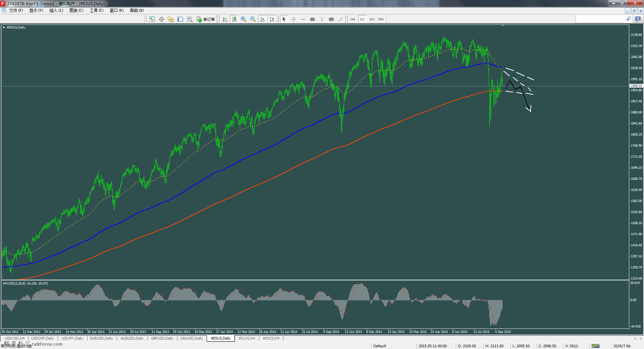Open the 显示(V) View menu
The width and height of the screenshot is (644, 349).
[36, 10]
